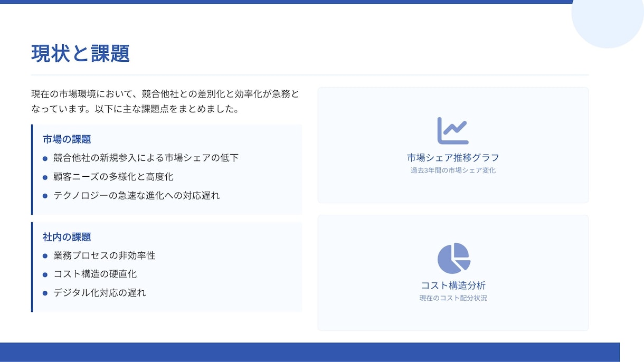The image size is (644, 362).
Task: Click the コスト構造分析 label
Action: (x=453, y=285)
